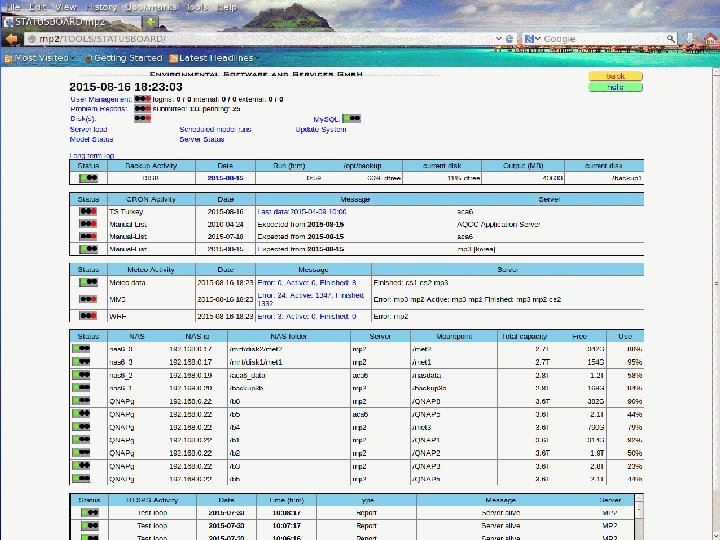Open the browser home page icon

click(x=710, y=39)
